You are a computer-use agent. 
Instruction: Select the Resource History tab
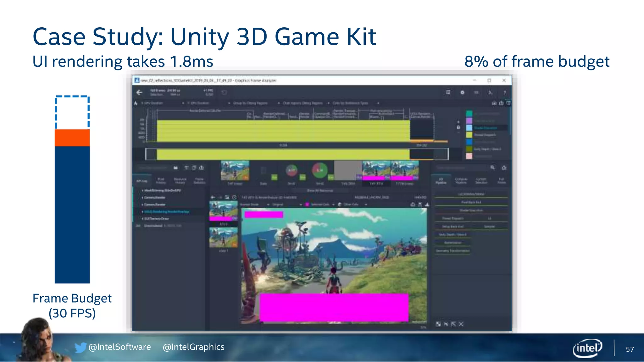(x=180, y=181)
